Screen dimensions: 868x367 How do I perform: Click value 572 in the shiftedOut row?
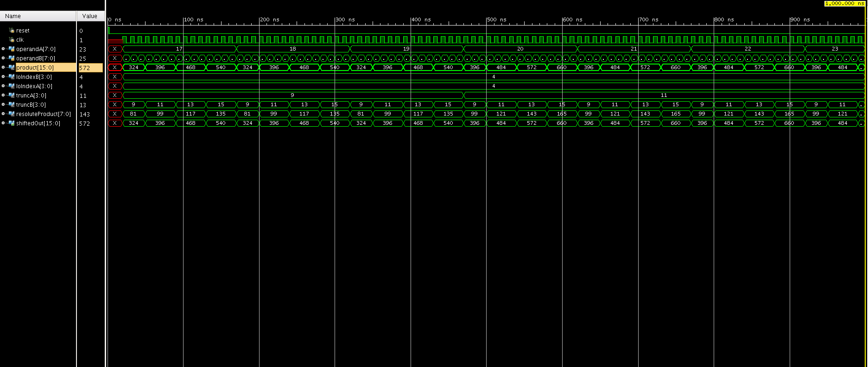pyautogui.click(x=84, y=123)
